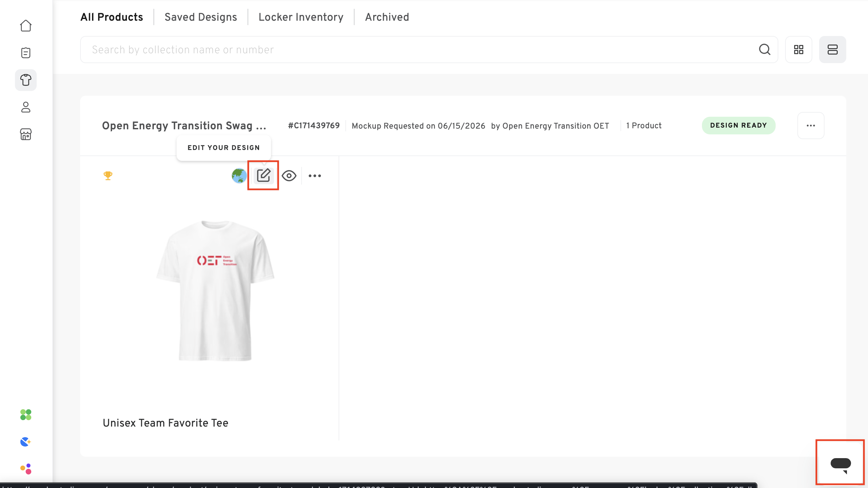
Task: Click the edit your design pencil icon
Action: point(264,175)
